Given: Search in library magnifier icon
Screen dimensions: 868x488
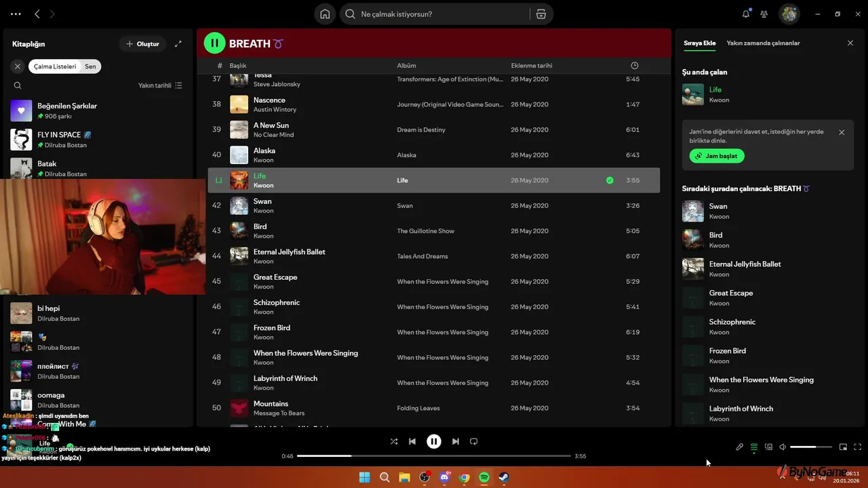Looking at the screenshot, I should tap(18, 85).
